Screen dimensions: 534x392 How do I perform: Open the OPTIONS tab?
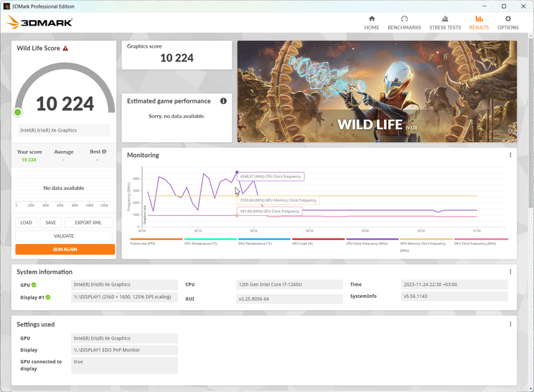click(x=508, y=23)
